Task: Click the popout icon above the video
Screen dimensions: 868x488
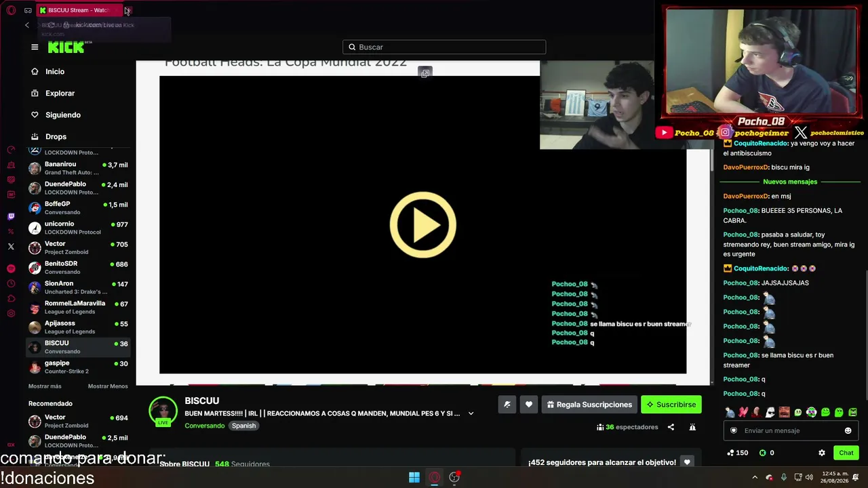Action: click(x=425, y=73)
